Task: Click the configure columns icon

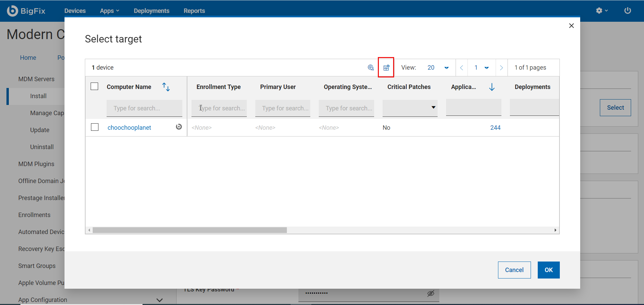Action: [x=386, y=68]
